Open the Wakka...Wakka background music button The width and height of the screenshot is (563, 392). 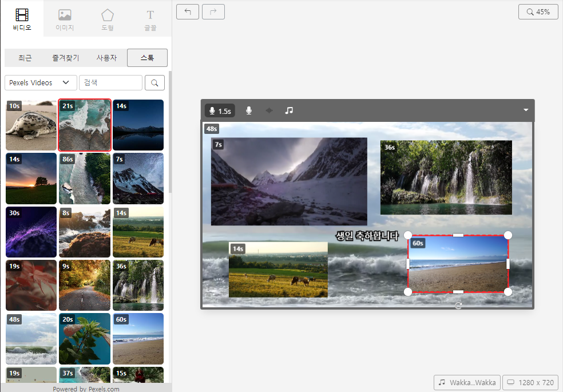coord(467,382)
